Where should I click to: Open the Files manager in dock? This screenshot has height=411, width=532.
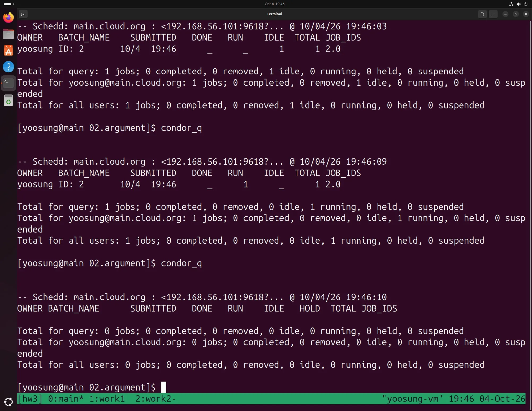[8, 34]
